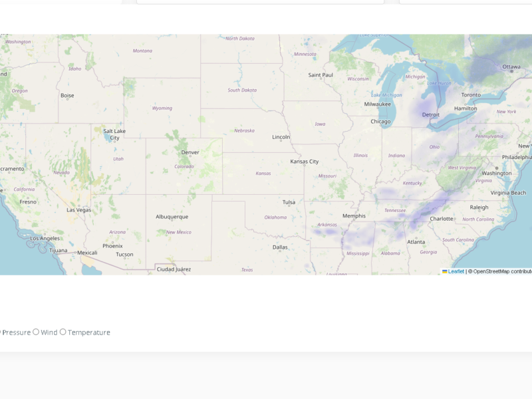Viewport: 532px width, 399px height.
Task: Click the Tulsa city label
Action: (x=289, y=202)
